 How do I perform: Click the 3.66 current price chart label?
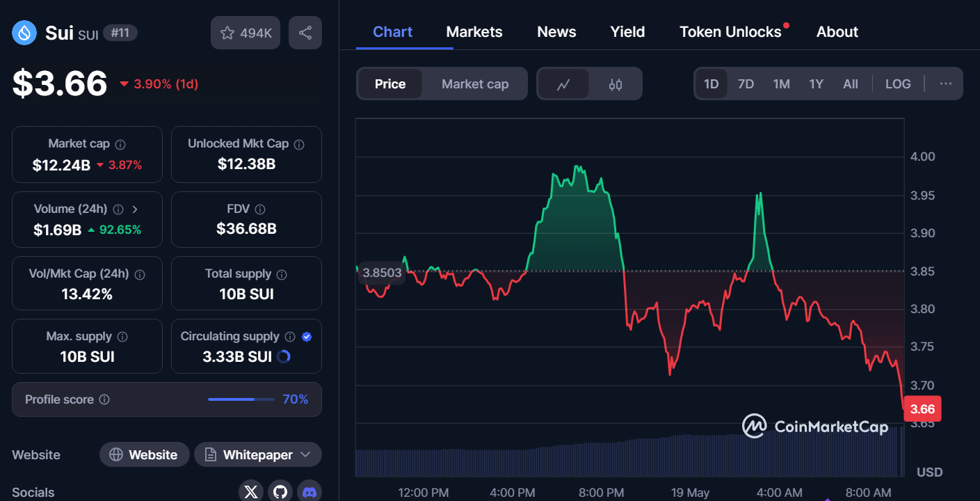922,409
